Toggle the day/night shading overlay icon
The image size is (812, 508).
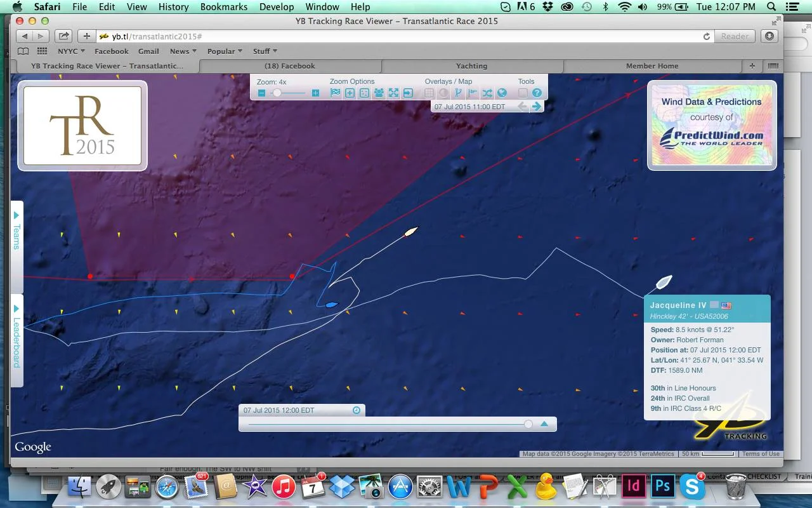(444, 93)
